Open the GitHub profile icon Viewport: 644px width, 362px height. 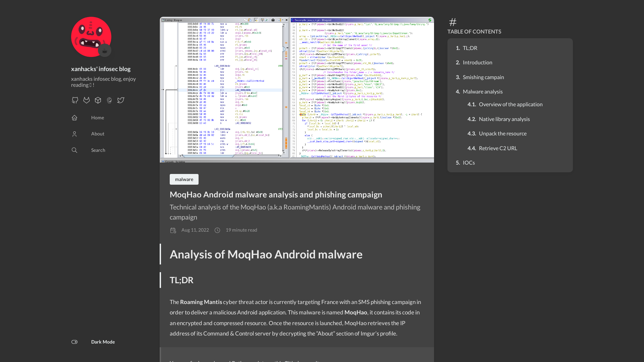75,100
